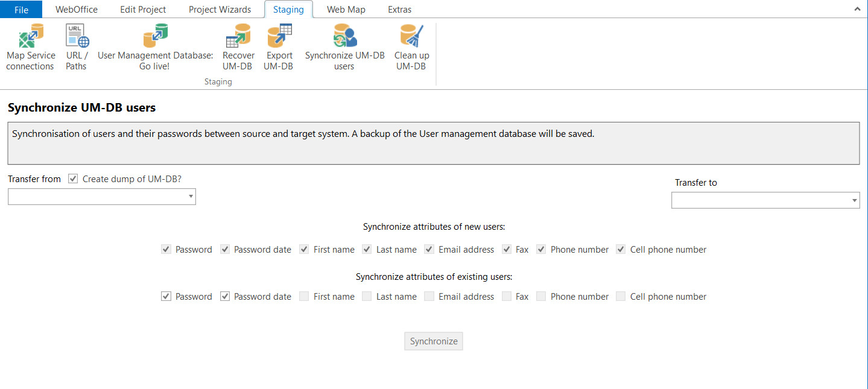Image resolution: width=868 pixels, height=389 pixels.
Task: Click inside the Transfer from field
Action: tap(97, 197)
